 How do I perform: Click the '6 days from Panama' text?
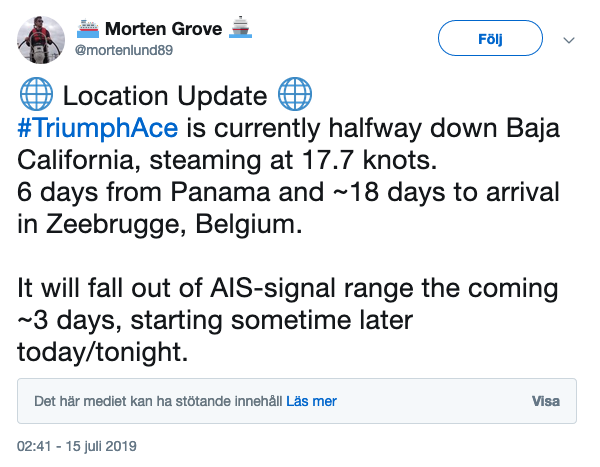pyautogui.click(x=116, y=192)
